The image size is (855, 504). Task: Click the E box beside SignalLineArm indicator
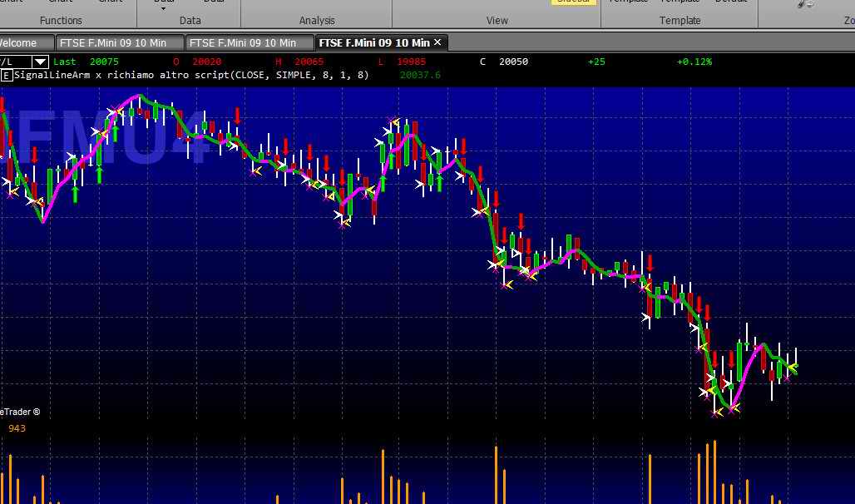pyautogui.click(x=7, y=76)
